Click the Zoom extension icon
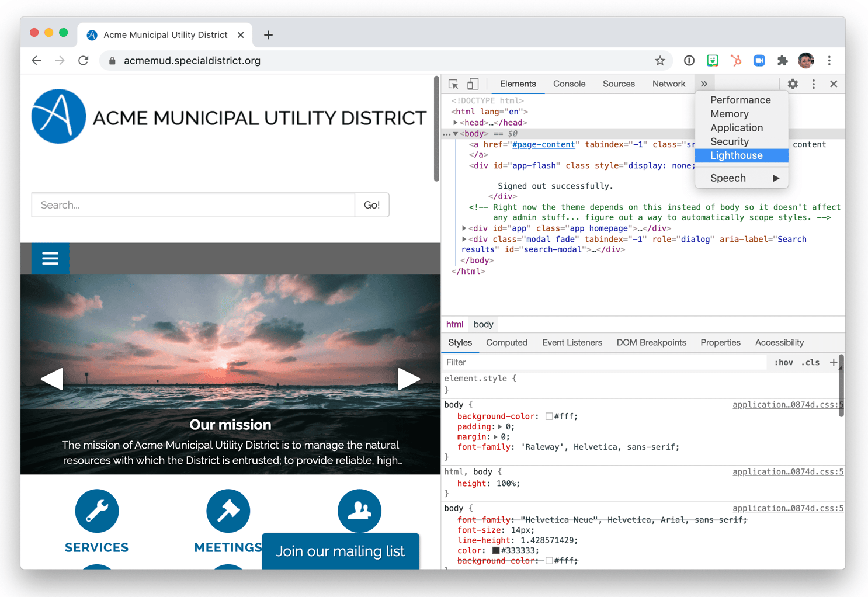 coord(759,60)
